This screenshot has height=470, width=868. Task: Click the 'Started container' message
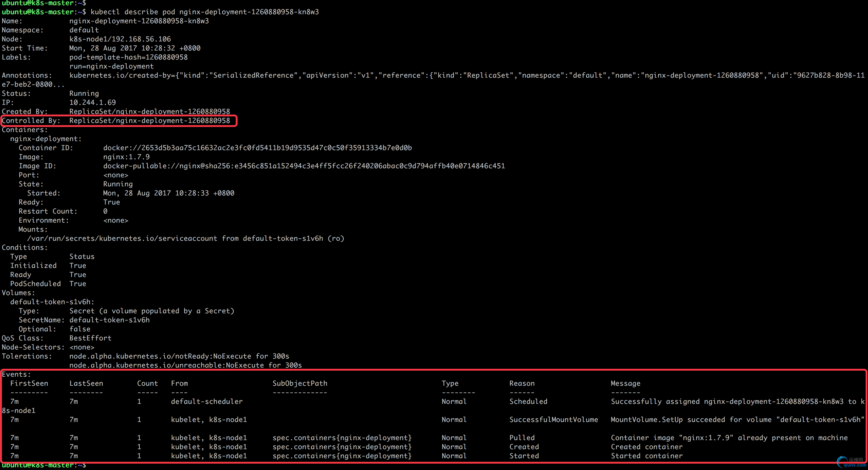(647, 456)
